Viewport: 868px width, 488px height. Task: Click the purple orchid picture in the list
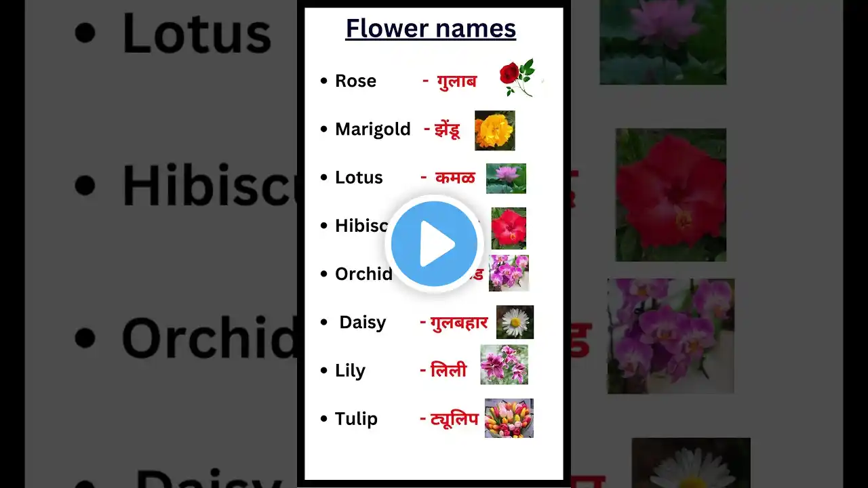click(x=509, y=273)
